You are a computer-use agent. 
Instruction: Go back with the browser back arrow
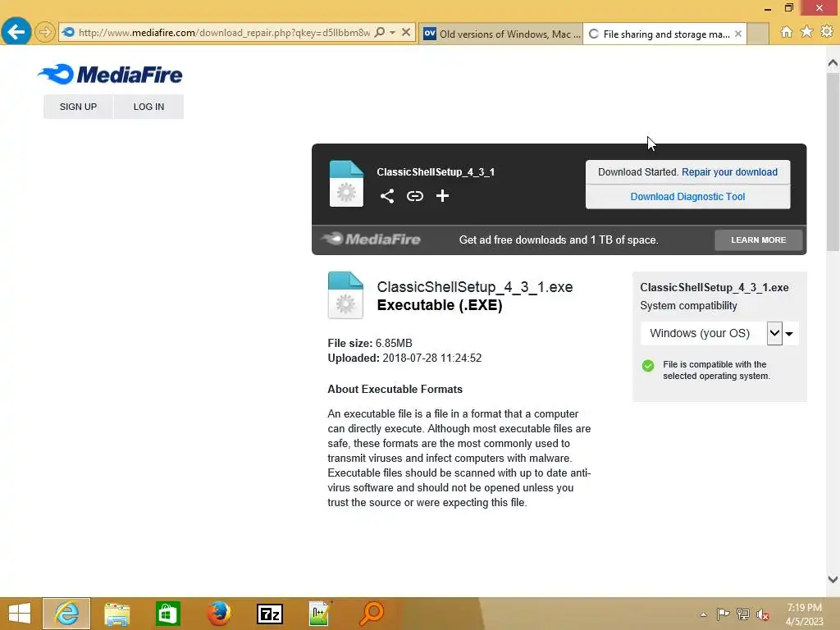16,32
